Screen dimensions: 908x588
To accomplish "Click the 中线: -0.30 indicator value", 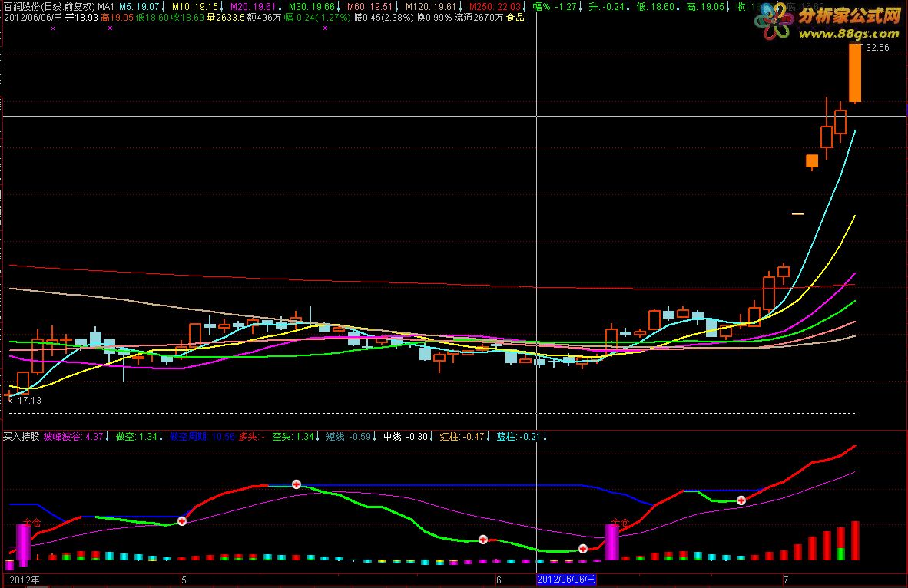I will [406, 436].
